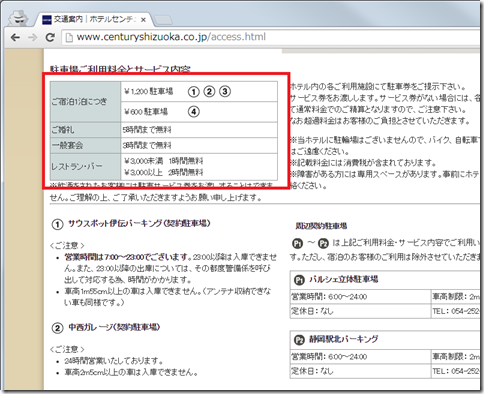
Task: Click circled number 4 in ¥600 row
Action: 194,112
